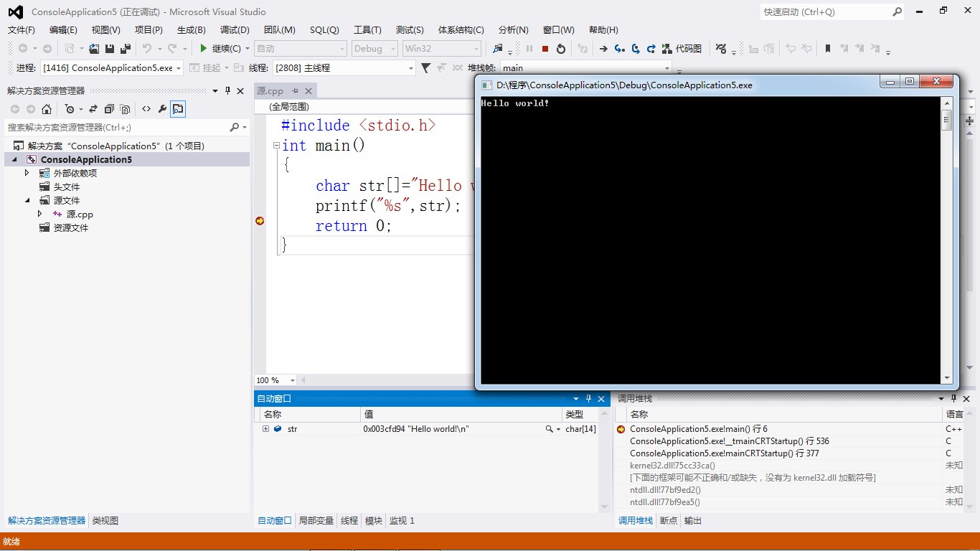
Task: Click the Step Out icon
Action: [x=651, y=49]
